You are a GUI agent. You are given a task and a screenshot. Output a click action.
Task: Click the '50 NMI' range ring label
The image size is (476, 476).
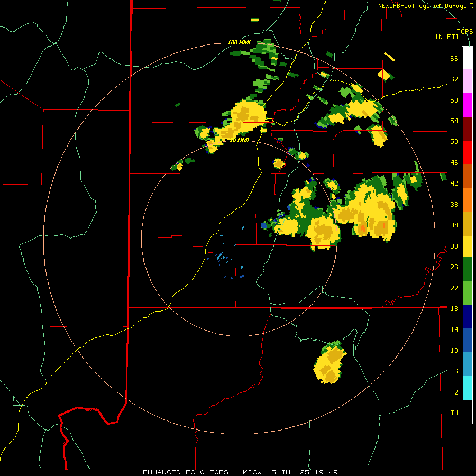(239, 140)
